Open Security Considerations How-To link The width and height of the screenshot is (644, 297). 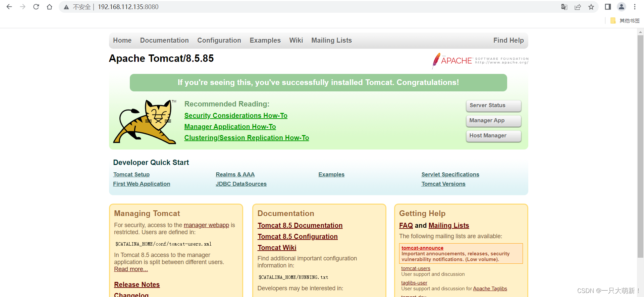pyautogui.click(x=236, y=116)
